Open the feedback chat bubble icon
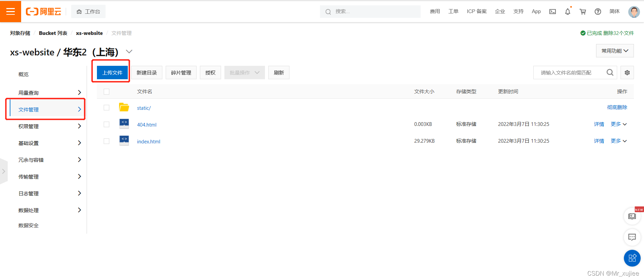644x280 pixels. coord(632,237)
